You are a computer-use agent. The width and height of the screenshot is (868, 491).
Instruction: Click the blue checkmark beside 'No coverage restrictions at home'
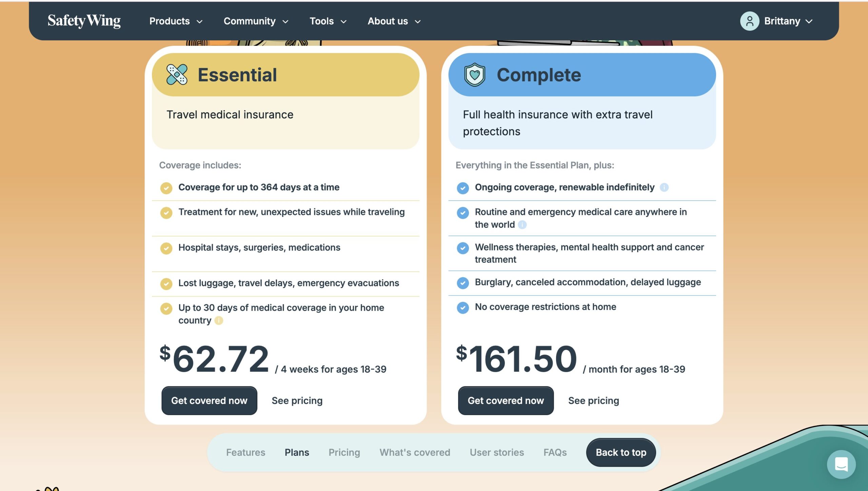(x=462, y=307)
